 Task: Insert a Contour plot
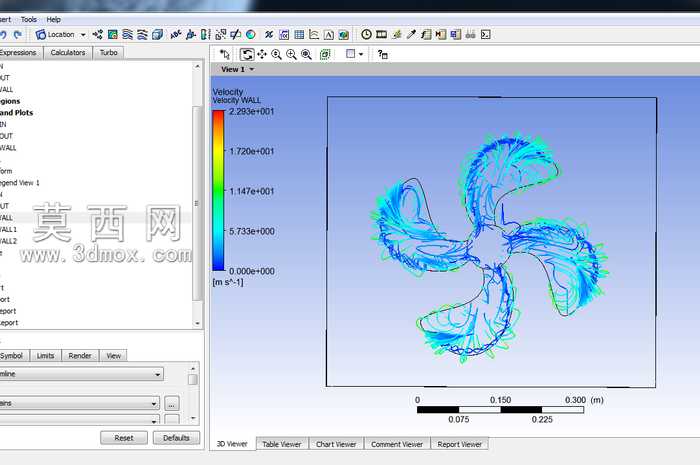[113, 34]
